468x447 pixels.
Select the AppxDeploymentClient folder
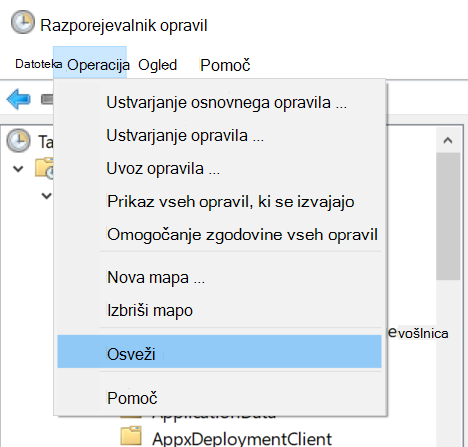[x=242, y=439]
